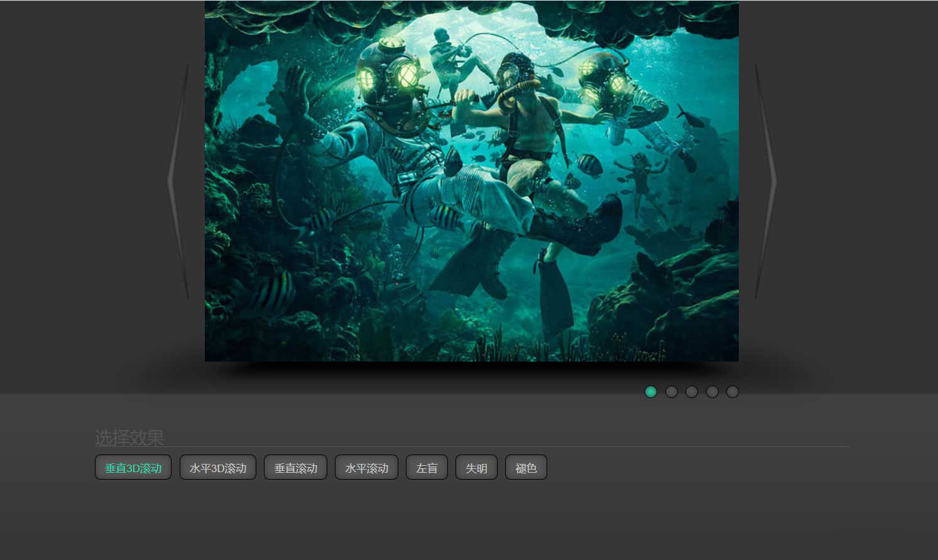Apply the 褪色 fade effect
This screenshot has height=560, width=938.
point(526,467)
